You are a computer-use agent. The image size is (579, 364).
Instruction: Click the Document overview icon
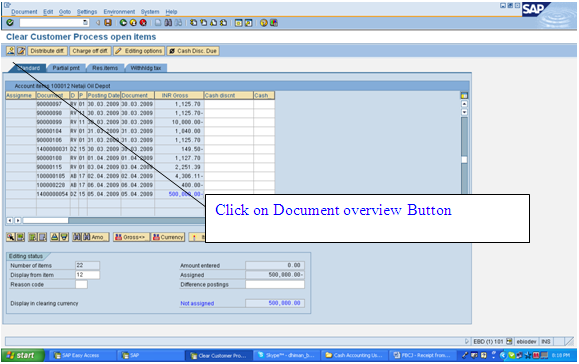tap(11, 51)
